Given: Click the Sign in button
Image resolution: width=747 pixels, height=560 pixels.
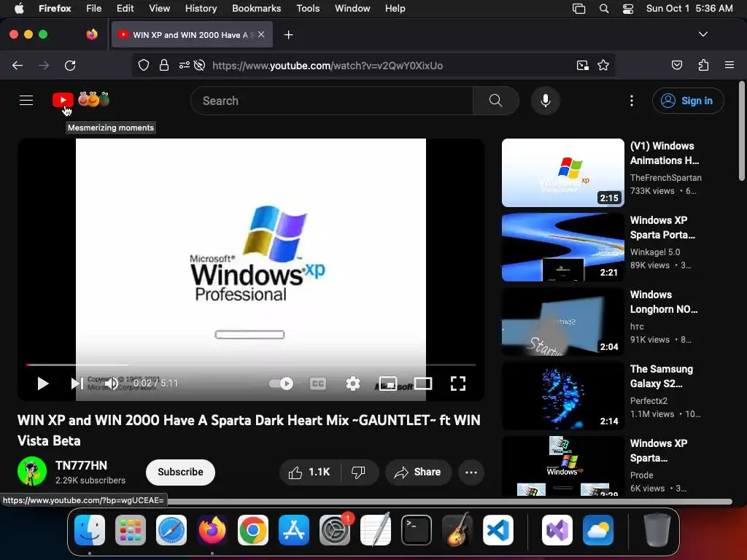Looking at the screenshot, I should pyautogui.click(x=688, y=101).
